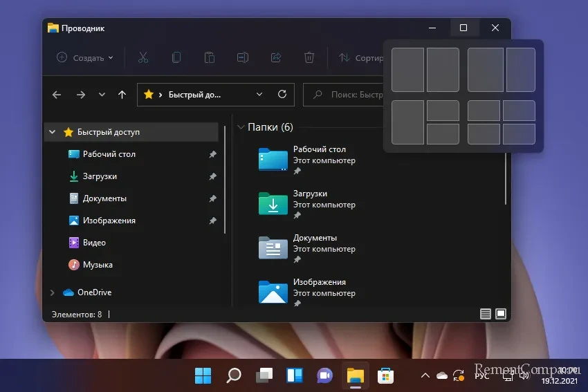This screenshot has width=588, height=392.
Task: Click the search field in Explorer
Action: [x=349, y=95]
